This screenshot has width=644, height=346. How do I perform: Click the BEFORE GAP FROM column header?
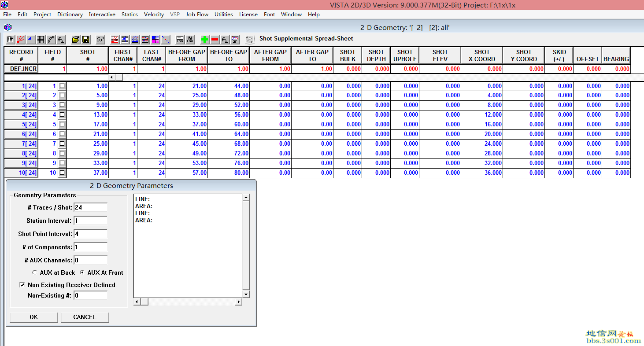click(x=187, y=55)
